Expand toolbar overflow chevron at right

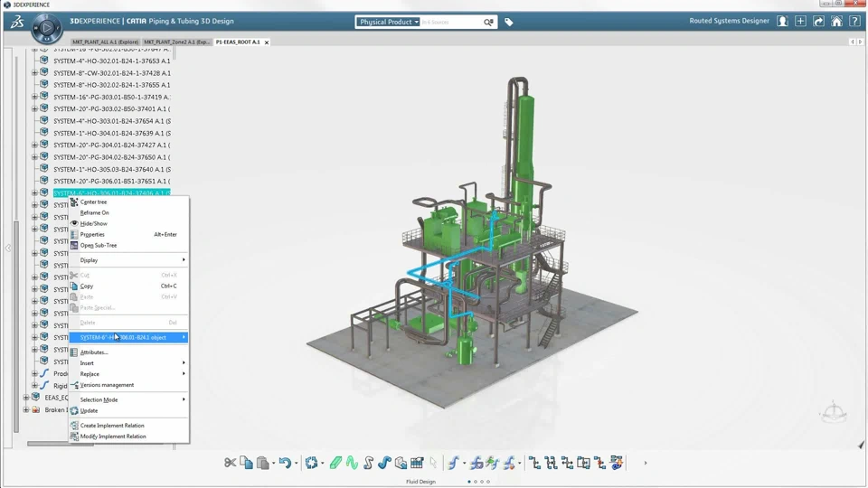click(645, 463)
